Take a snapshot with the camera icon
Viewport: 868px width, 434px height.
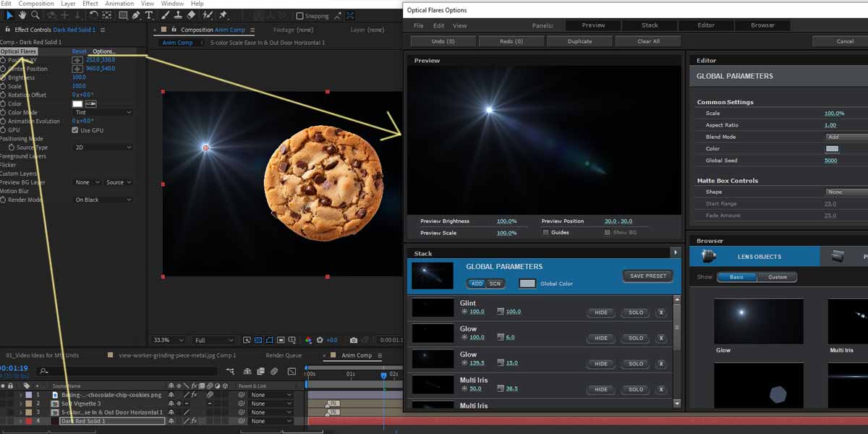tap(353, 340)
